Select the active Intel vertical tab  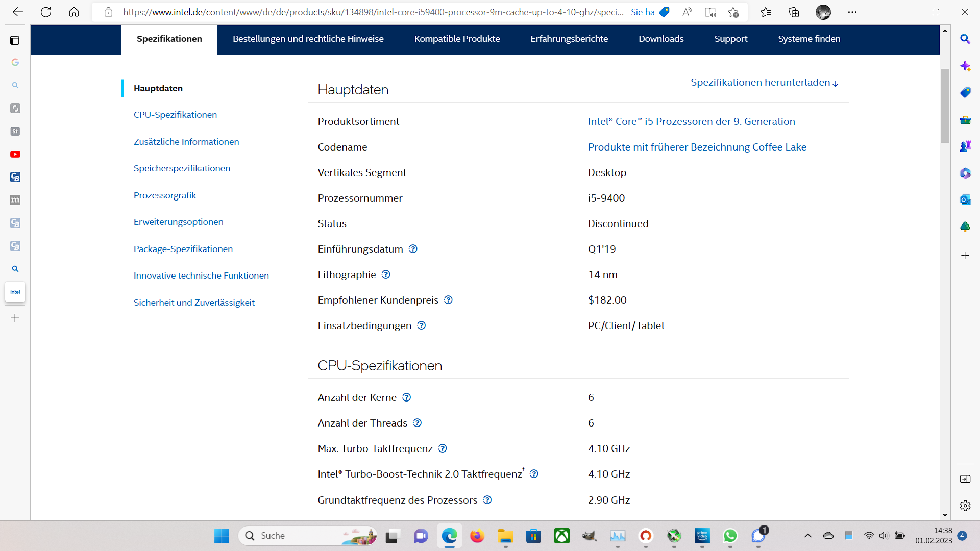coord(15,292)
